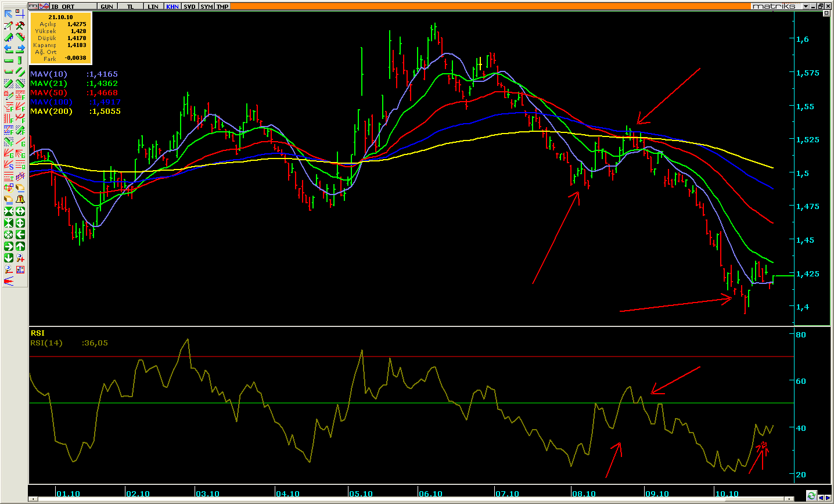This screenshot has width=834, height=504.
Task: Click the horizontal scrollbar right arrow
Action: [789, 499]
